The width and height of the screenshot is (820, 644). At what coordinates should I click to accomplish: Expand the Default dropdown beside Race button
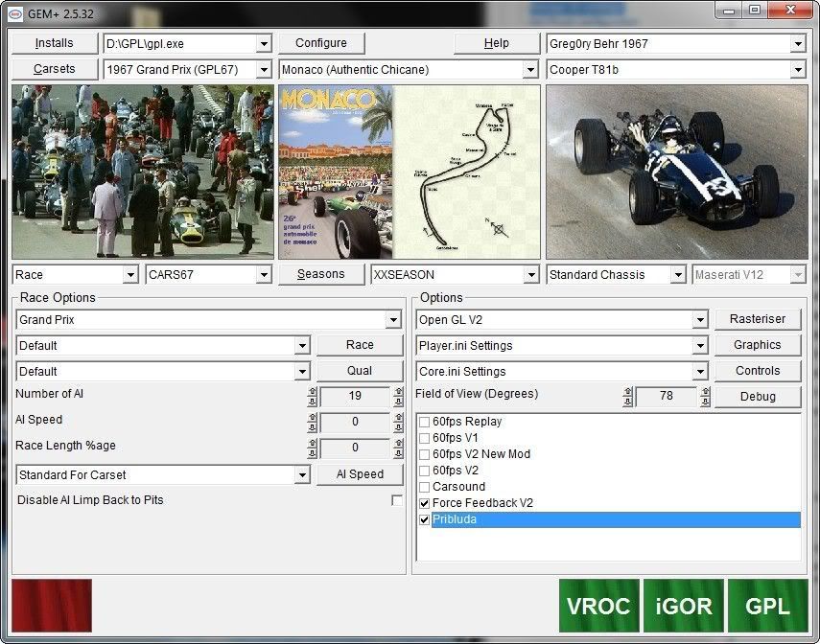click(302, 346)
